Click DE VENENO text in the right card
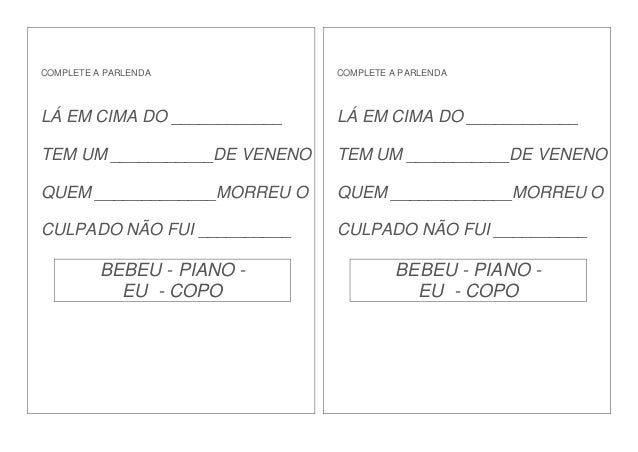638x452 pixels. click(559, 156)
